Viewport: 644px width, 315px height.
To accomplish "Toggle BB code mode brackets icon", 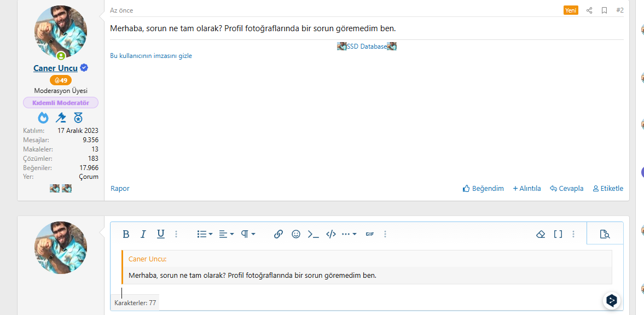I will (558, 234).
